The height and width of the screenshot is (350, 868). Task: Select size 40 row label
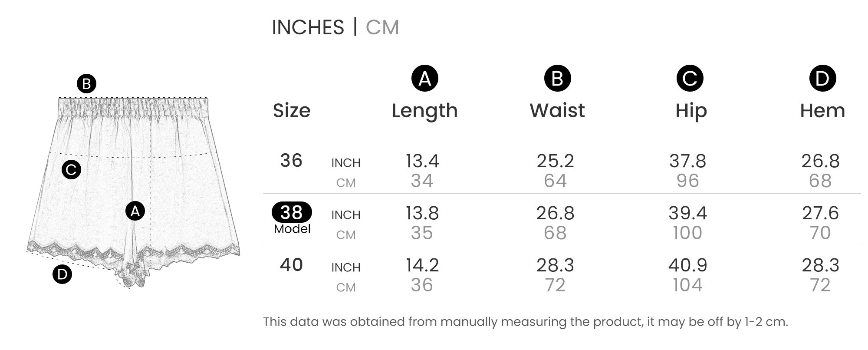click(x=291, y=265)
